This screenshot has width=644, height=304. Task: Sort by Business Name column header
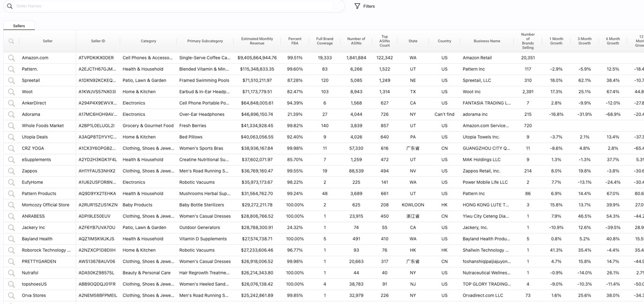487,41
